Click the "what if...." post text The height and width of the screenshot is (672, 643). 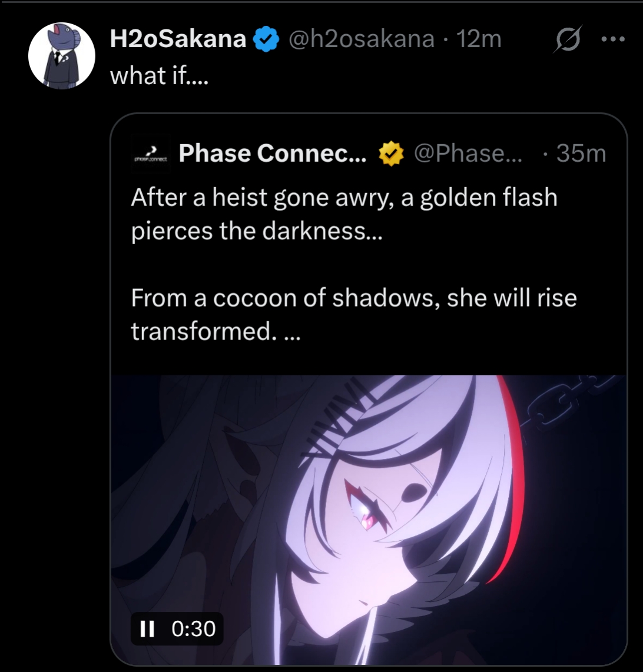159,75
